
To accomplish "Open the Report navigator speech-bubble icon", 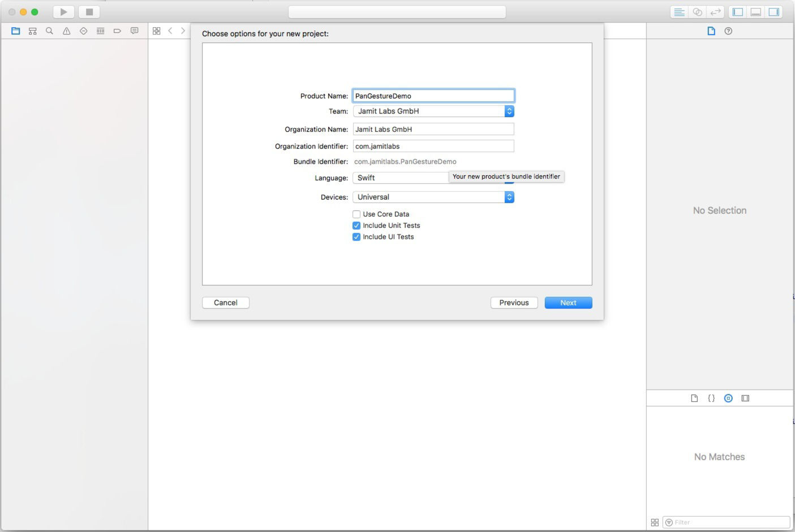I will click(135, 31).
